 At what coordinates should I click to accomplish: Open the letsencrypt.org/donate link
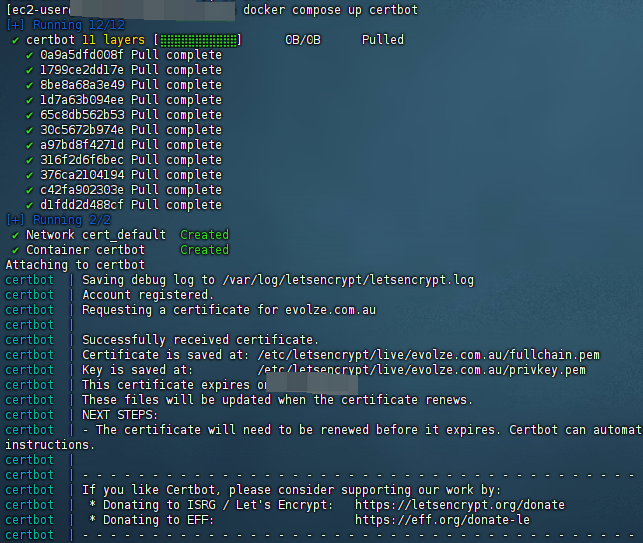460,505
